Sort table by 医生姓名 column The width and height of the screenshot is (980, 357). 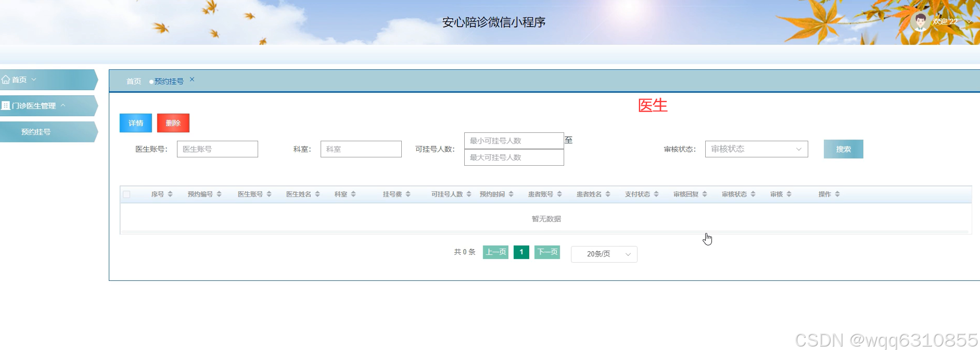click(317, 194)
